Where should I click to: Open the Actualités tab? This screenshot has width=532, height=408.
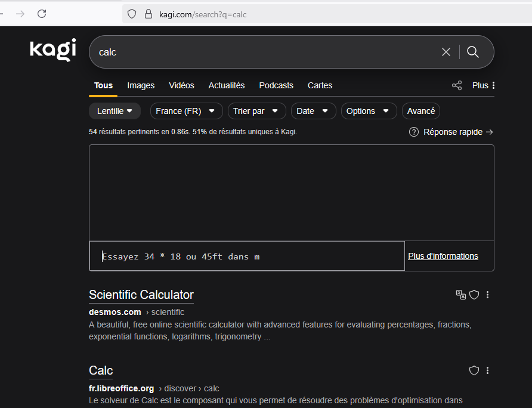tap(227, 85)
